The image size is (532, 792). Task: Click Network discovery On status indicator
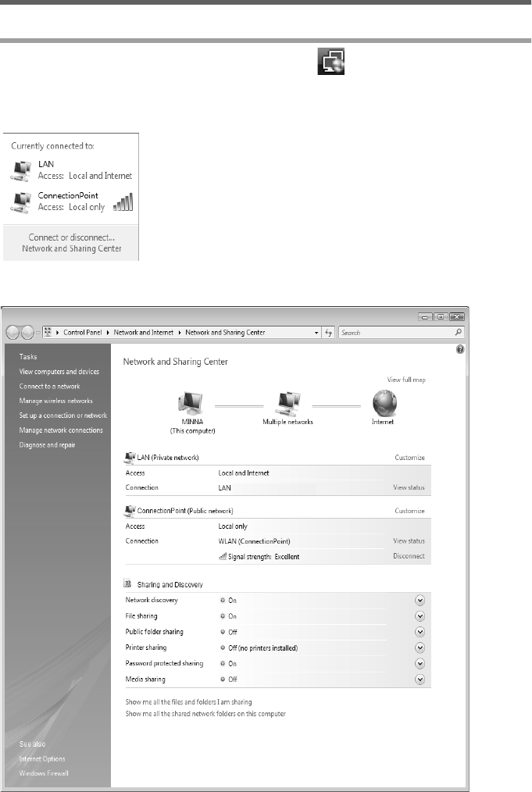(223, 601)
